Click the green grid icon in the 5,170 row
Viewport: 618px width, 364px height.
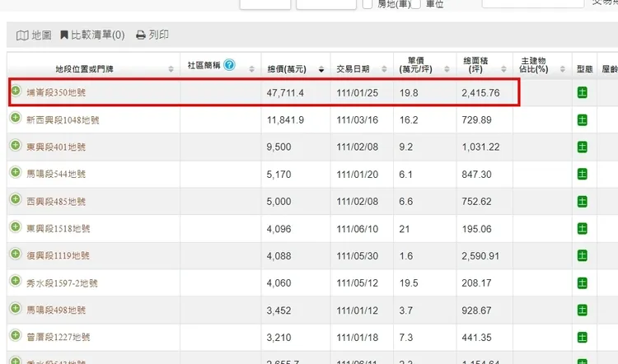pyautogui.click(x=582, y=174)
